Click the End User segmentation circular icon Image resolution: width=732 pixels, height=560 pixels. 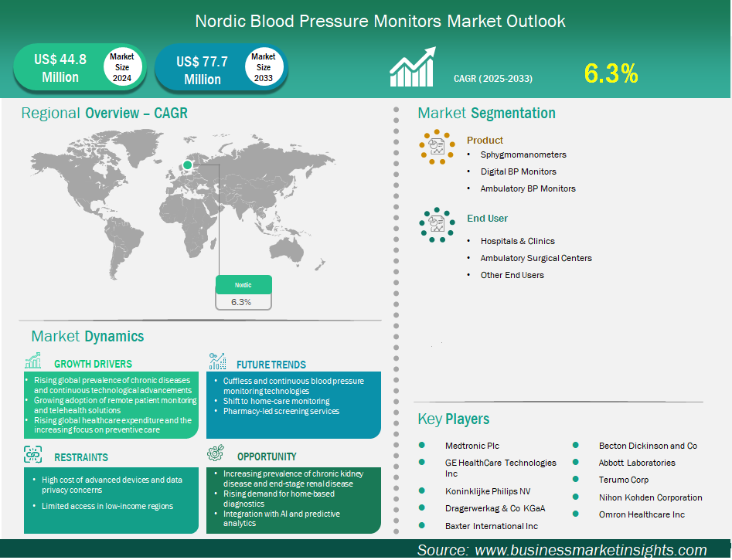[x=437, y=223]
